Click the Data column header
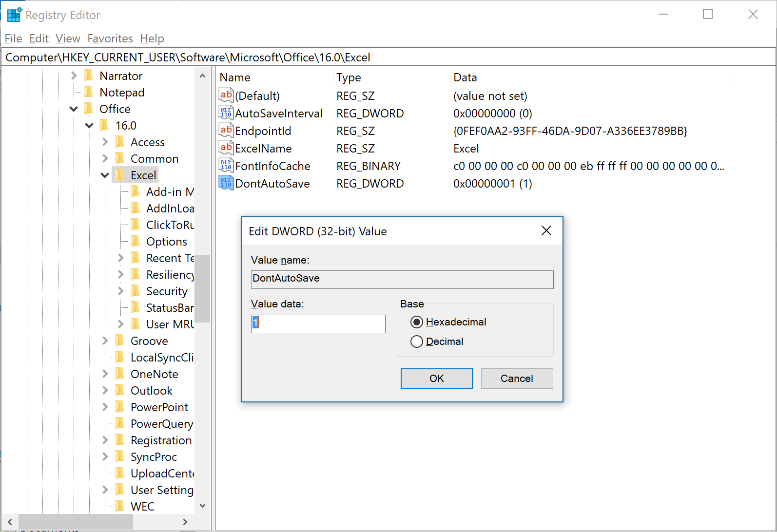The height and width of the screenshot is (532, 777). click(x=590, y=77)
